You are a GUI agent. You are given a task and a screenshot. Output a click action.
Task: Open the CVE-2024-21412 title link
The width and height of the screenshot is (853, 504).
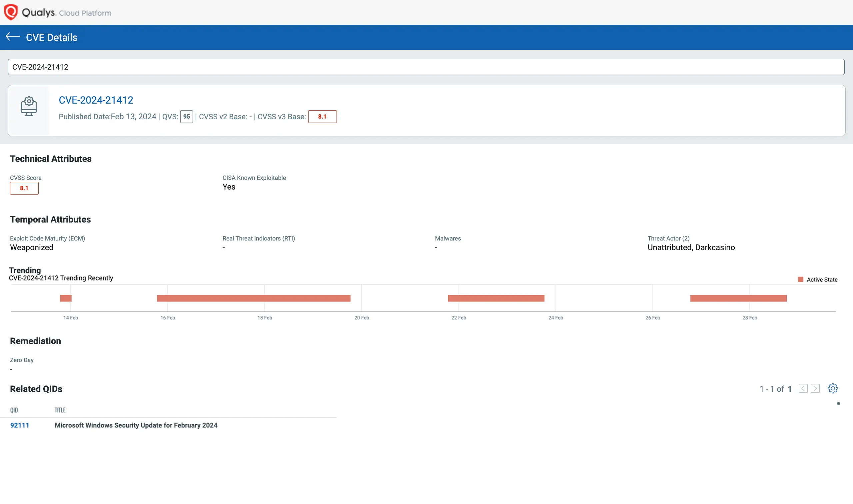[96, 100]
